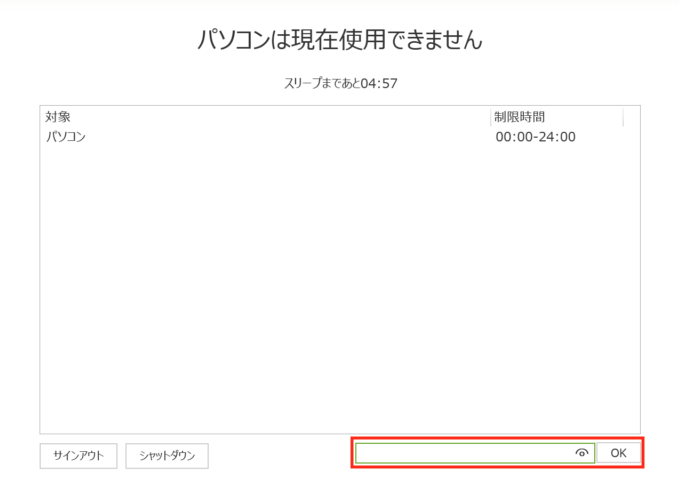This screenshot has height=484, width=679.
Task: Click the divider right of 制限時間 header
Action: tap(622, 117)
